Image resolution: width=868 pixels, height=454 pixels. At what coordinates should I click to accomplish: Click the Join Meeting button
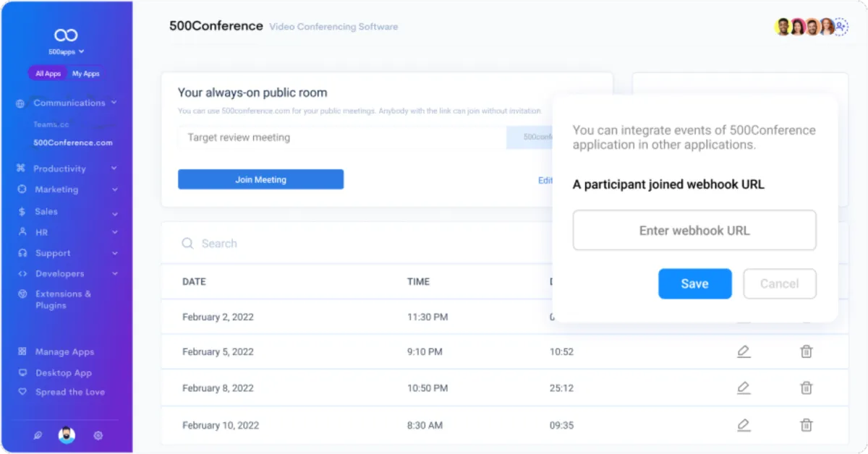pyautogui.click(x=260, y=179)
